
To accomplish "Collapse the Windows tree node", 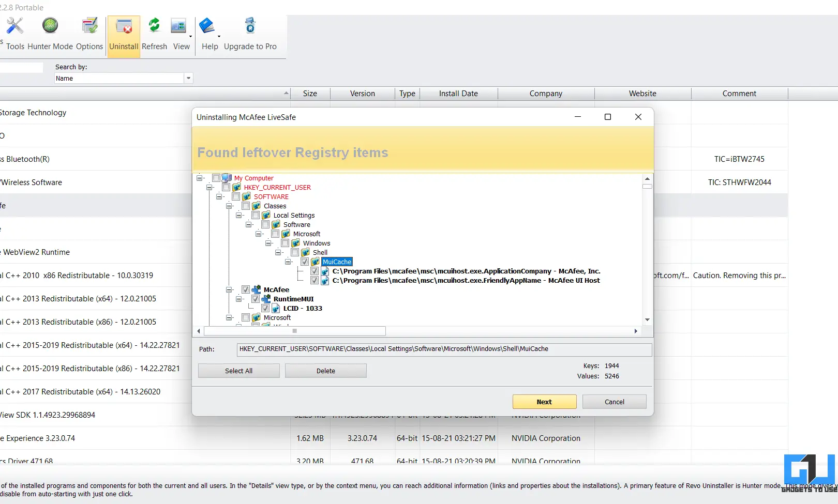I will coord(268,243).
